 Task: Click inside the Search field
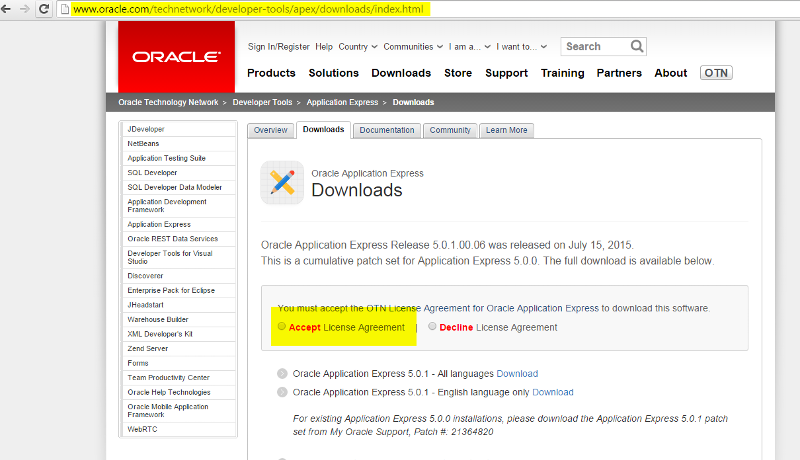[596, 46]
